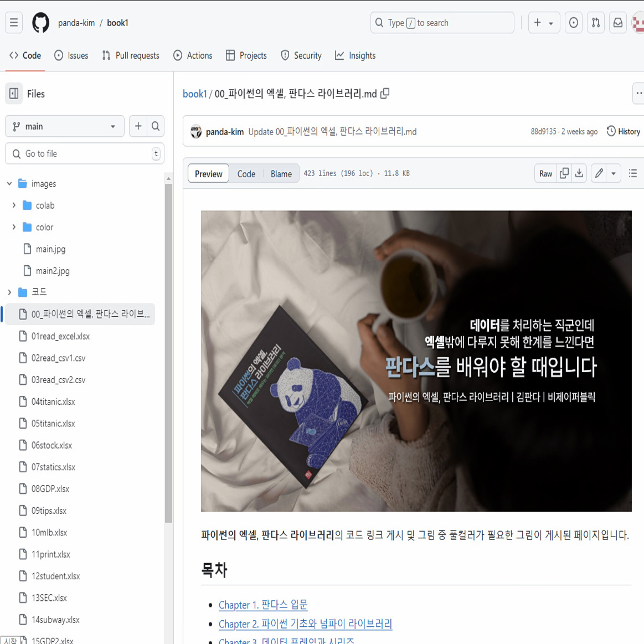Open the Projects tab
The image size is (644, 644).
click(x=246, y=55)
